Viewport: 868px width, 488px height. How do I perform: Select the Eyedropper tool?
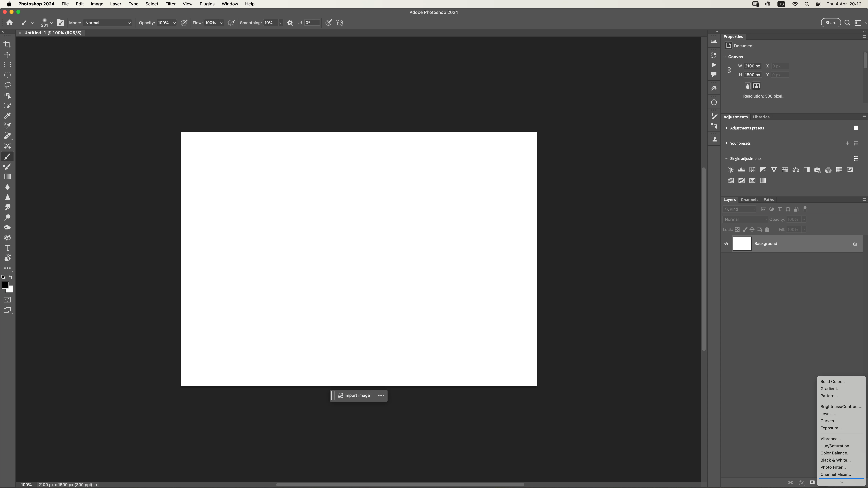(7, 116)
